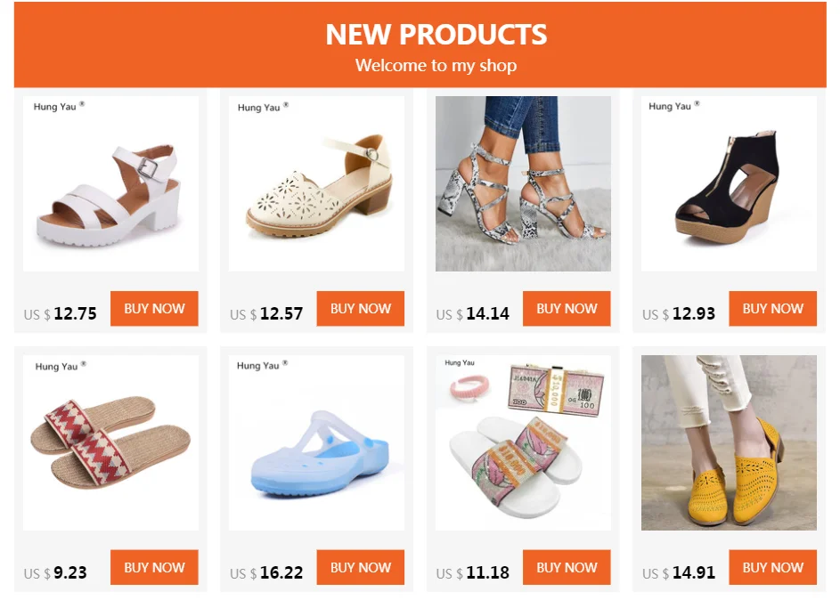This screenshot has width=840, height=616.
Task: Select the US $9.23 price label
Action: click(x=55, y=572)
